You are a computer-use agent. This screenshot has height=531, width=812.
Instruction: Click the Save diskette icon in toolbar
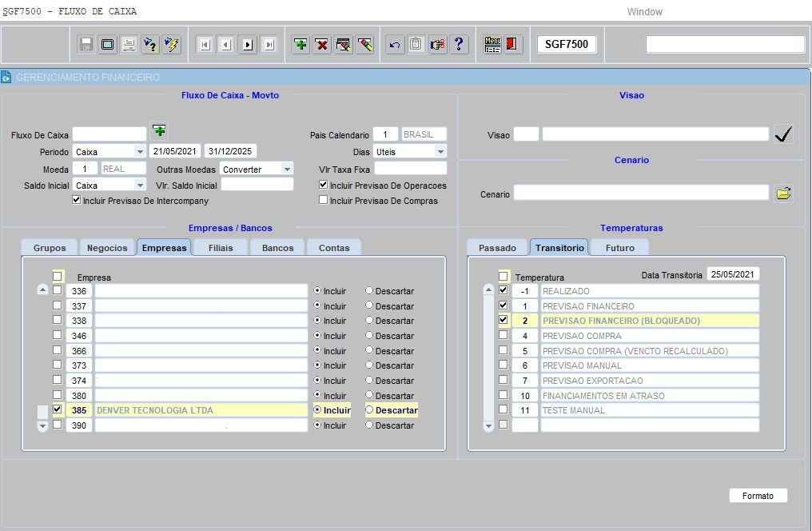click(86, 45)
